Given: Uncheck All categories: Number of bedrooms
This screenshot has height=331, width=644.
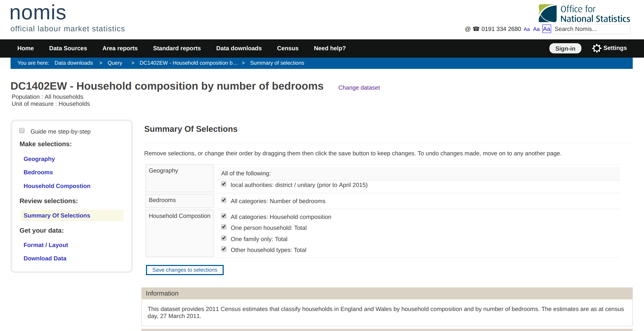Looking at the screenshot, I should [x=224, y=200].
